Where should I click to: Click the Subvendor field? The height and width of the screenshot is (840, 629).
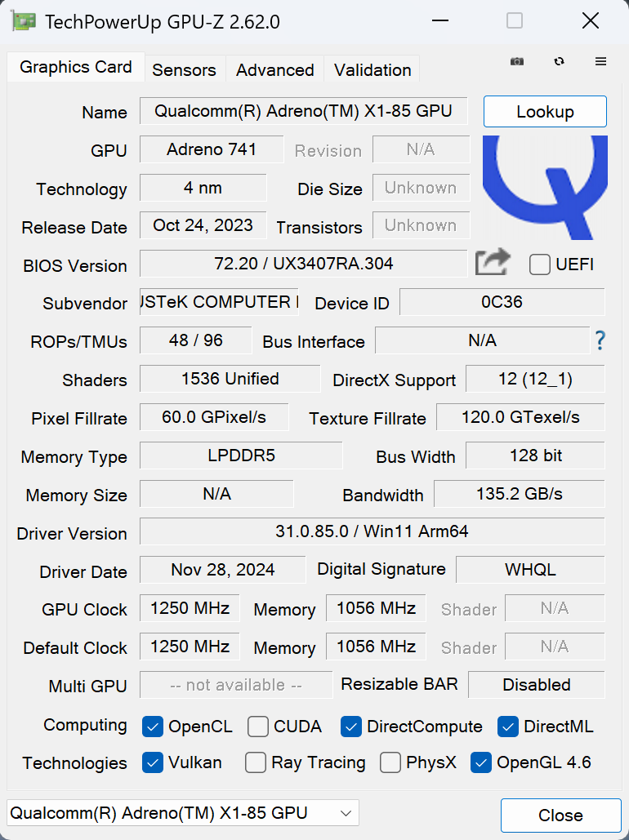coord(219,302)
